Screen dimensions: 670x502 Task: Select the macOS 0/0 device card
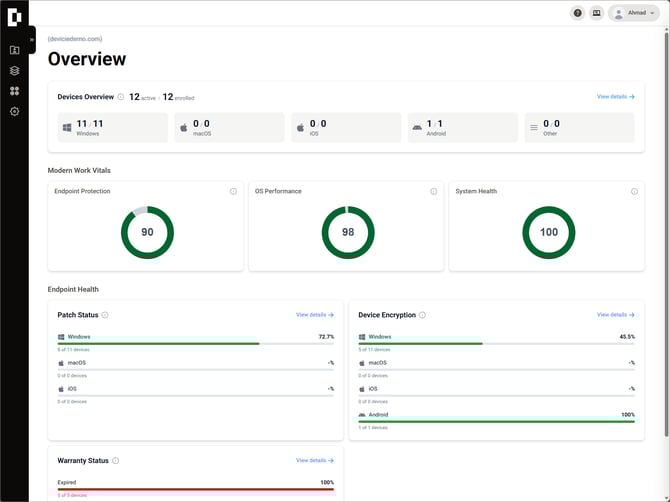click(x=229, y=127)
